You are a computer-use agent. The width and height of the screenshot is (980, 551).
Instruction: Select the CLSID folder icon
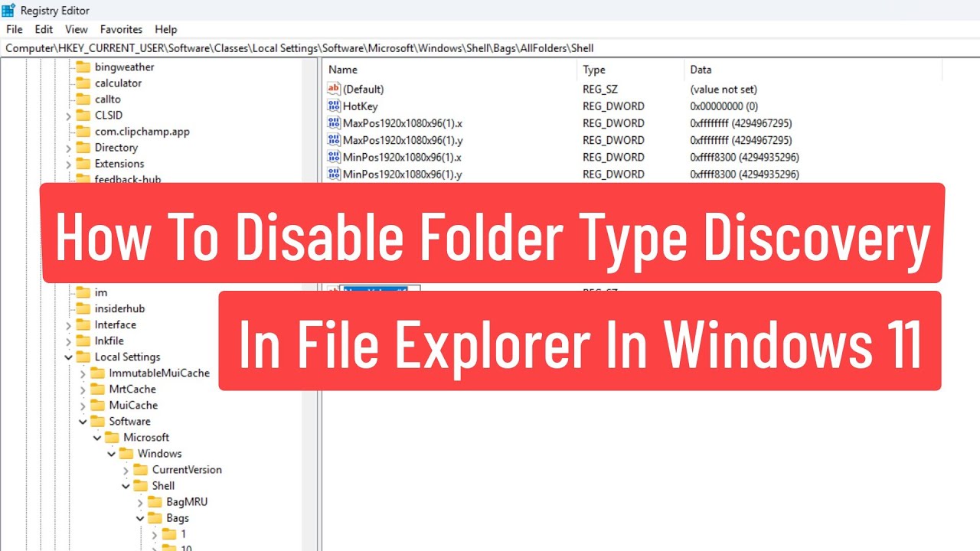[x=83, y=116]
